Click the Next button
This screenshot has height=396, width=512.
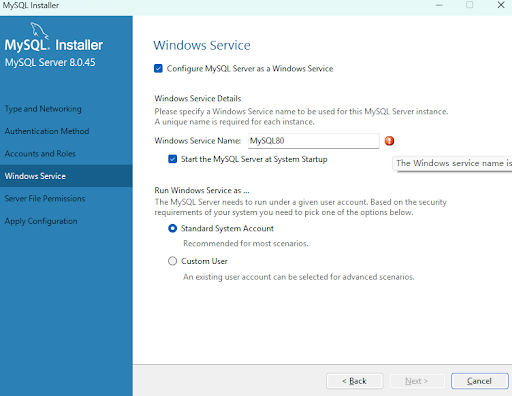coord(417,381)
